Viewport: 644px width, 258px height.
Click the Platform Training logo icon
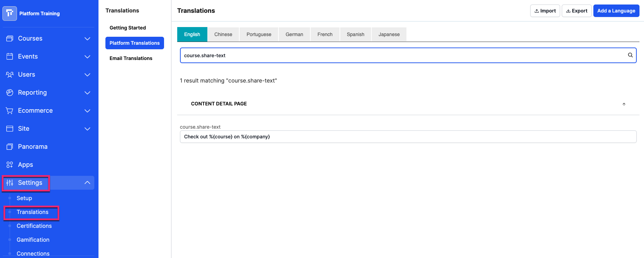click(10, 14)
